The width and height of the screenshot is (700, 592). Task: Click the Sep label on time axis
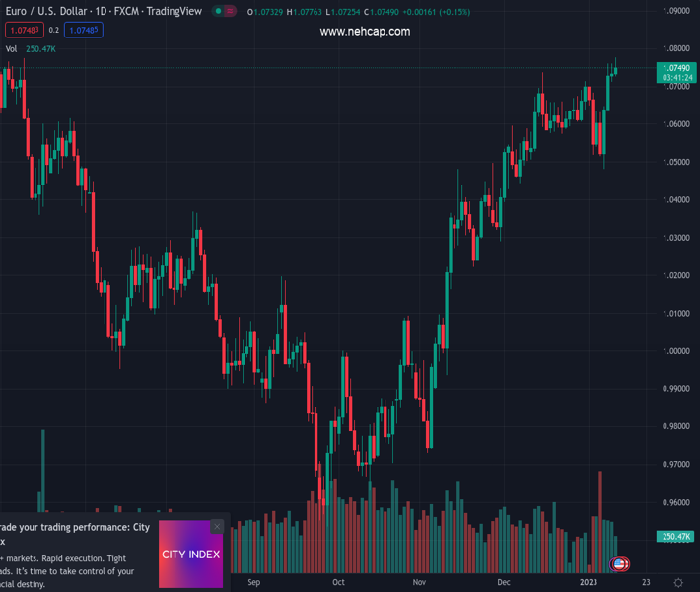pos(255,583)
